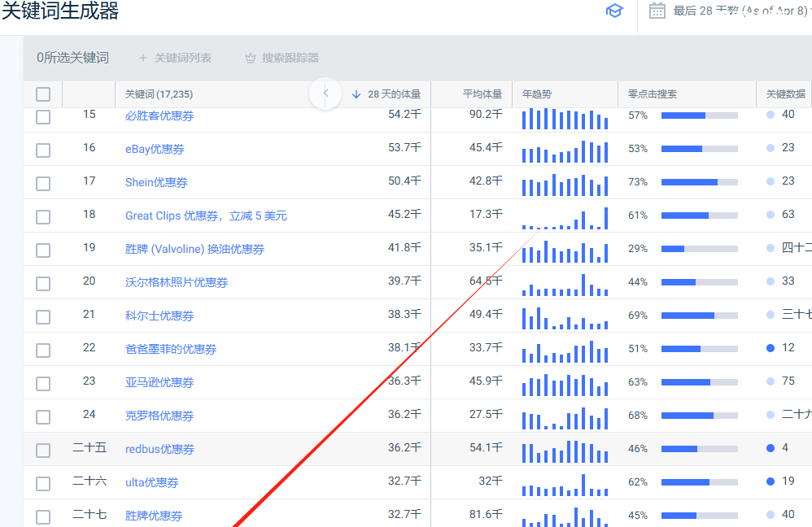Check the box for 克罗格优惠券
Viewport: 812px width, 527px height.
[x=43, y=416]
